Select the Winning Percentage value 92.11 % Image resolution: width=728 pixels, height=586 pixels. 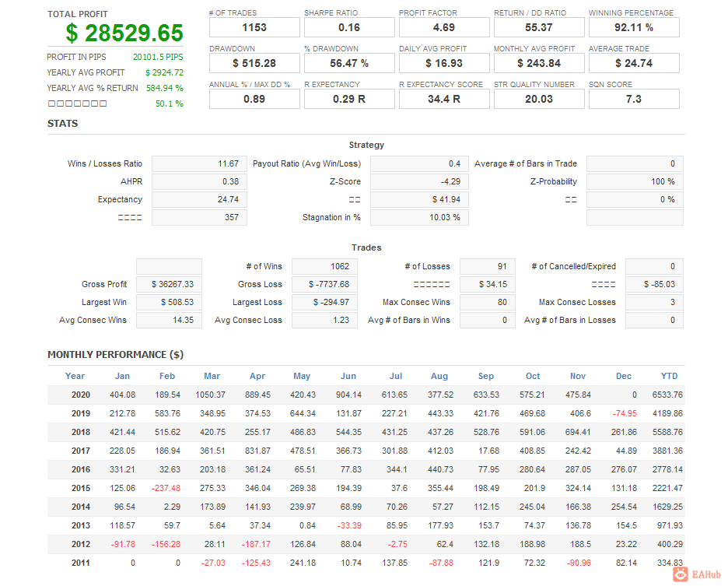point(634,27)
